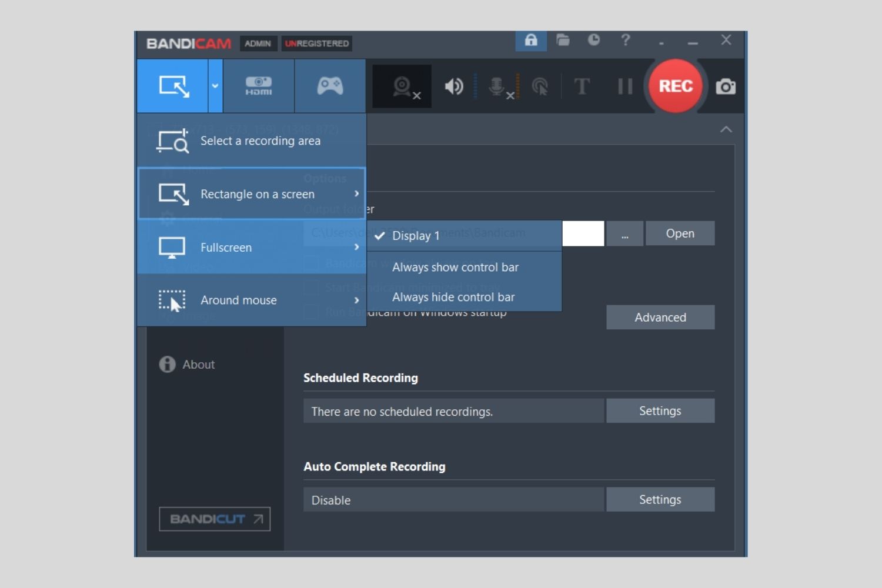Image resolution: width=882 pixels, height=588 pixels.
Task: Click the Select a recording area icon
Action: pyautogui.click(x=173, y=141)
